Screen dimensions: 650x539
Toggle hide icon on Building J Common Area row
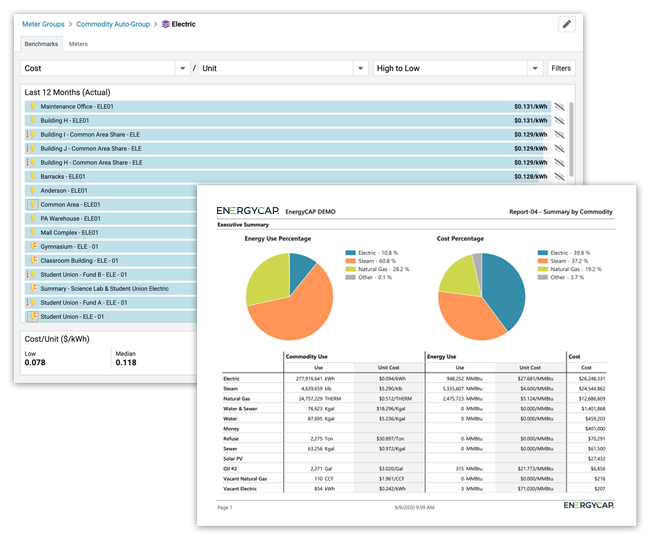pos(560,148)
